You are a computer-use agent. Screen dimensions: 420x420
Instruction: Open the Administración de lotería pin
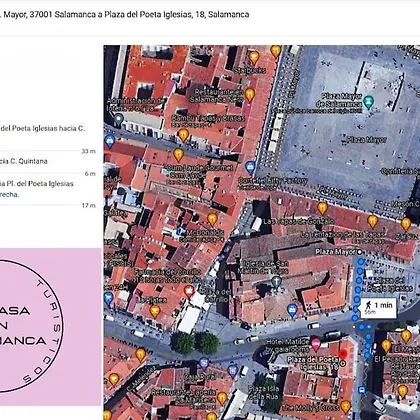click(119, 119)
